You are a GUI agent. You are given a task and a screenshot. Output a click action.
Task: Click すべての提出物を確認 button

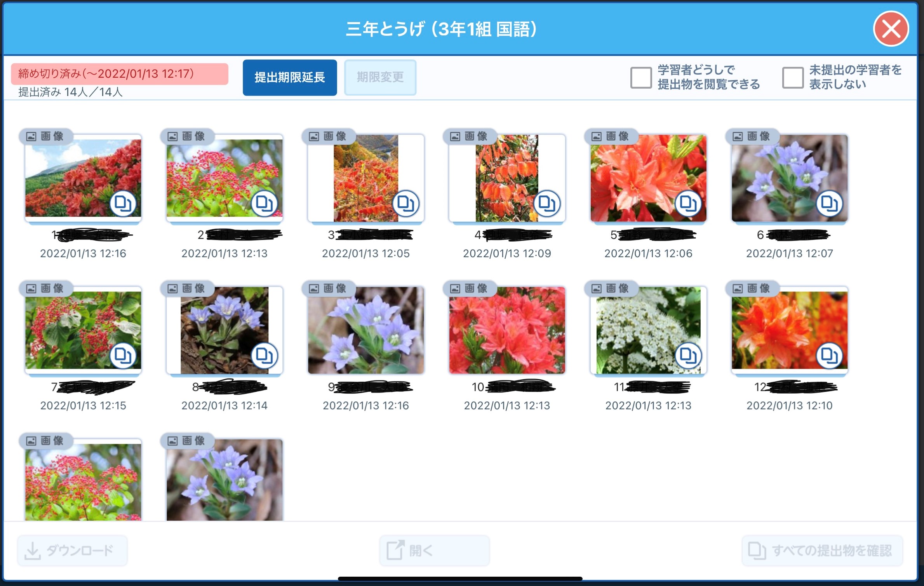point(822,550)
